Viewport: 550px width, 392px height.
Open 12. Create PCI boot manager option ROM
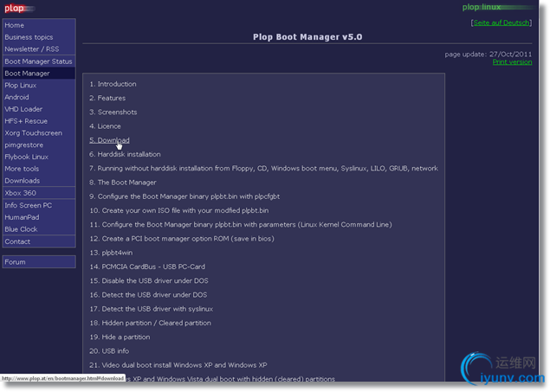[182, 238]
